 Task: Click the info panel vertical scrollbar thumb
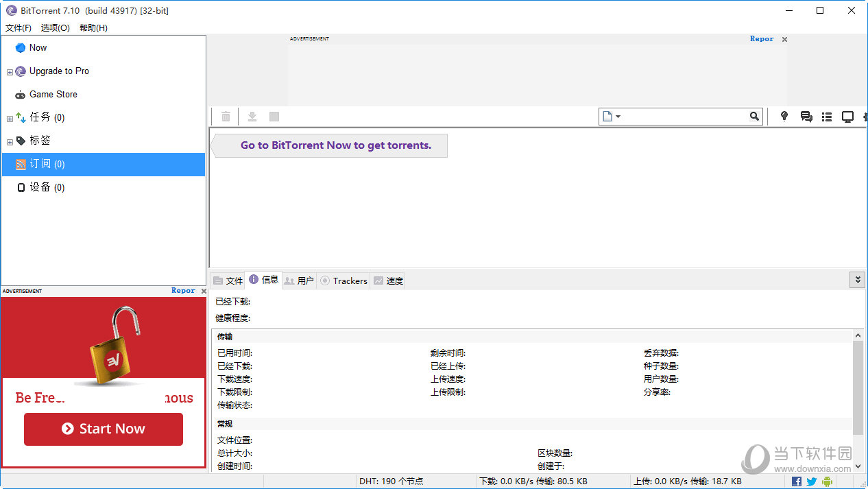(x=858, y=387)
